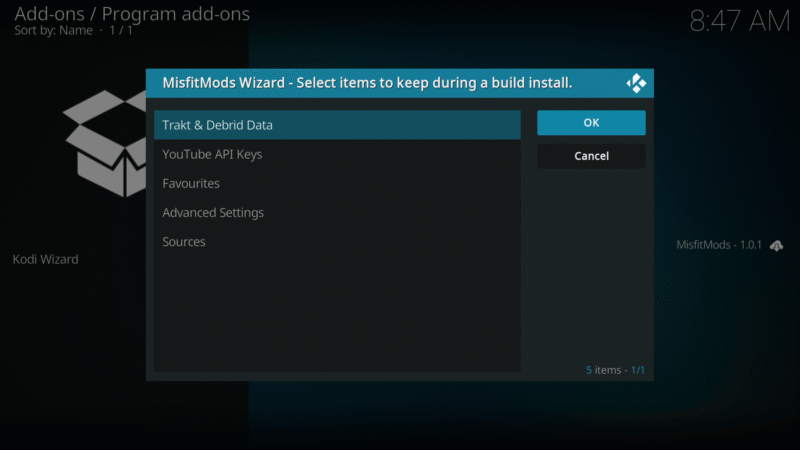Select Sources list entry
The width and height of the screenshot is (800, 450).
pyautogui.click(x=337, y=241)
